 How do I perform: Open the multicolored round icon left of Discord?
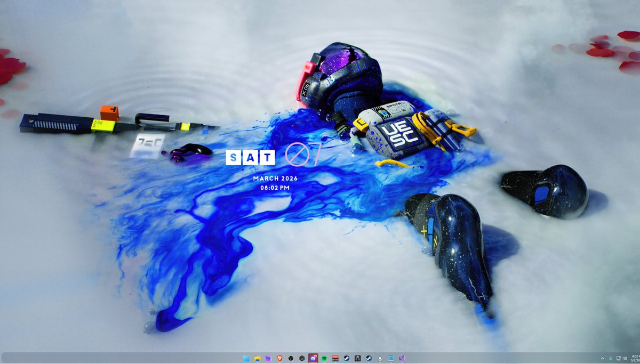302,359
